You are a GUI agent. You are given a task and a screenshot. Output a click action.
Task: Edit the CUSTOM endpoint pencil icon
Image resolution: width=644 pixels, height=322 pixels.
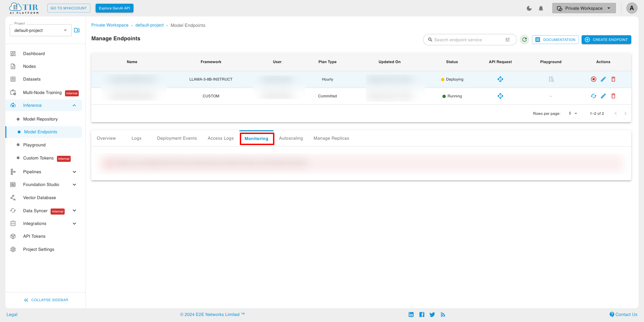pyautogui.click(x=603, y=96)
